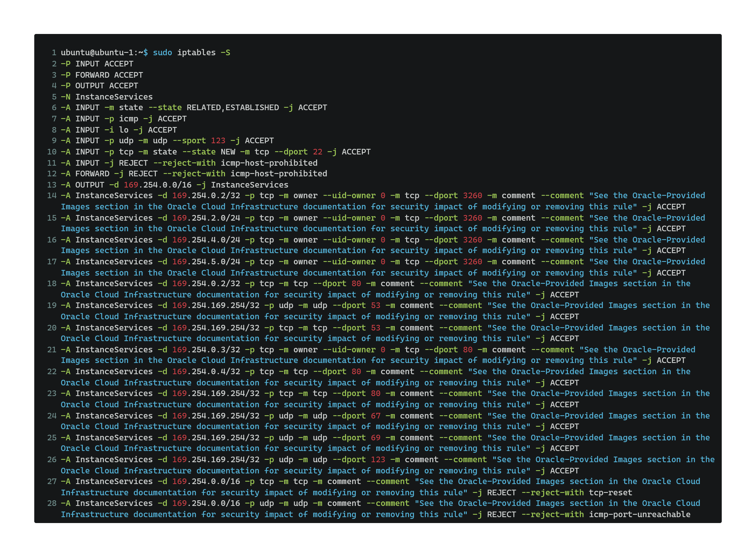The width and height of the screenshot is (756, 557).
Task: Click icmp on line 7
Action: pyautogui.click(x=128, y=119)
